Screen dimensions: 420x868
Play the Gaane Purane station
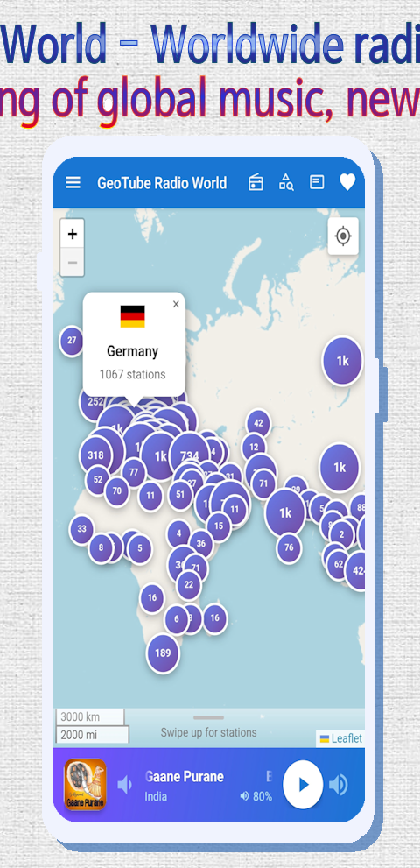click(x=303, y=785)
